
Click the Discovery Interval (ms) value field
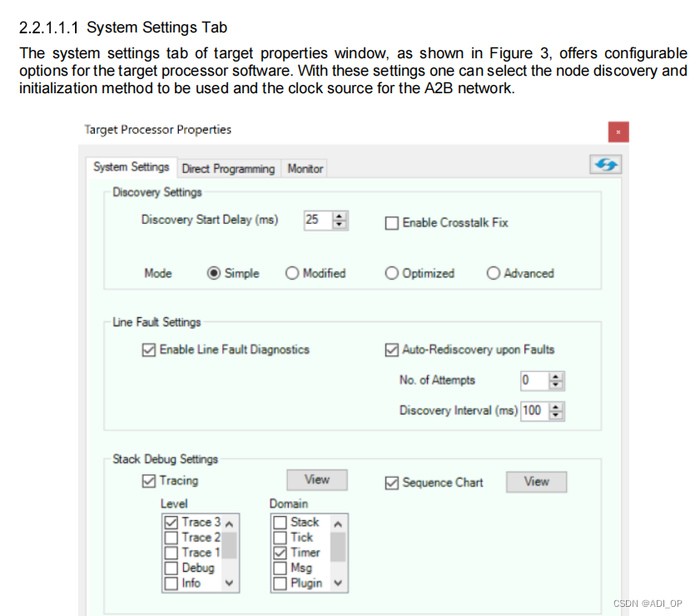(534, 410)
